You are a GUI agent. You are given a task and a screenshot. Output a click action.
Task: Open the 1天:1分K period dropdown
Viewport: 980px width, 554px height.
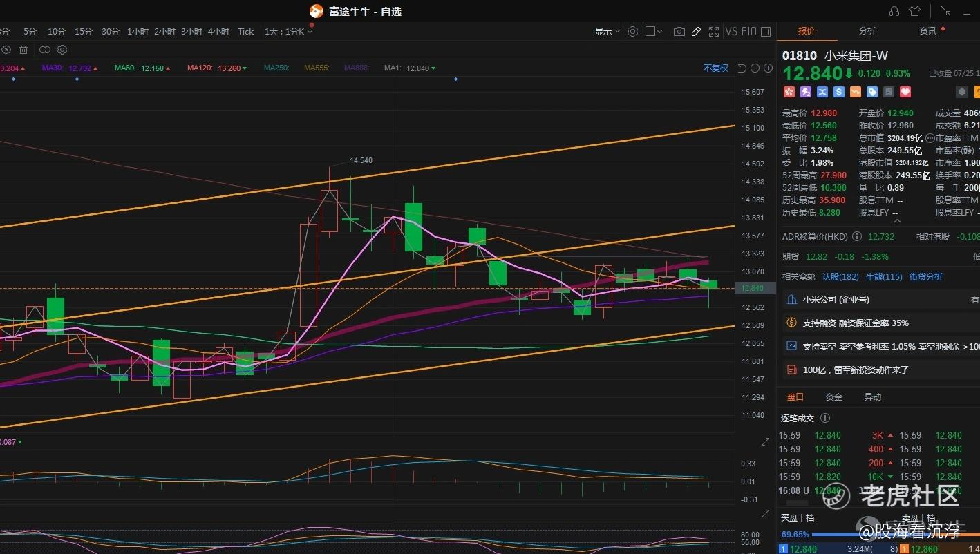[x=289, y=31]
